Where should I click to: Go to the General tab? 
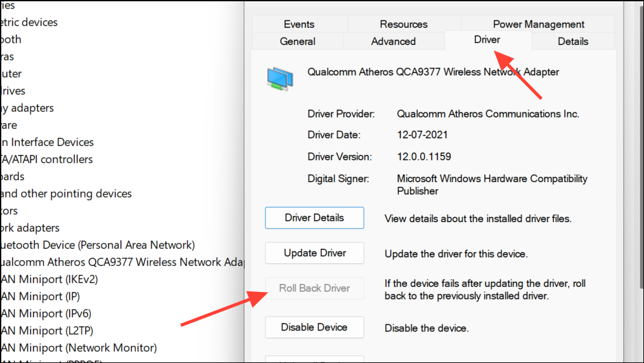tap(298, 41)
